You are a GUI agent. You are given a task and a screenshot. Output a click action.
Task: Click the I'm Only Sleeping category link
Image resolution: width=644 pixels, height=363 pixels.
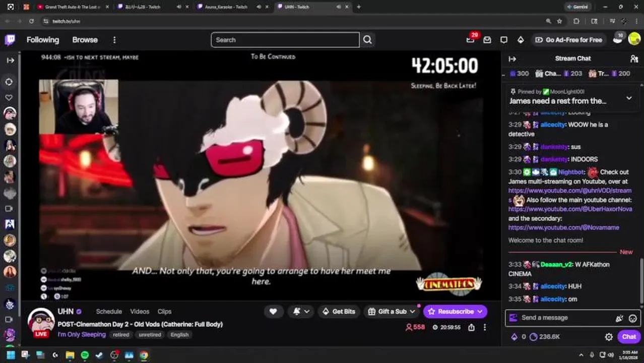[x=82, y=334]
